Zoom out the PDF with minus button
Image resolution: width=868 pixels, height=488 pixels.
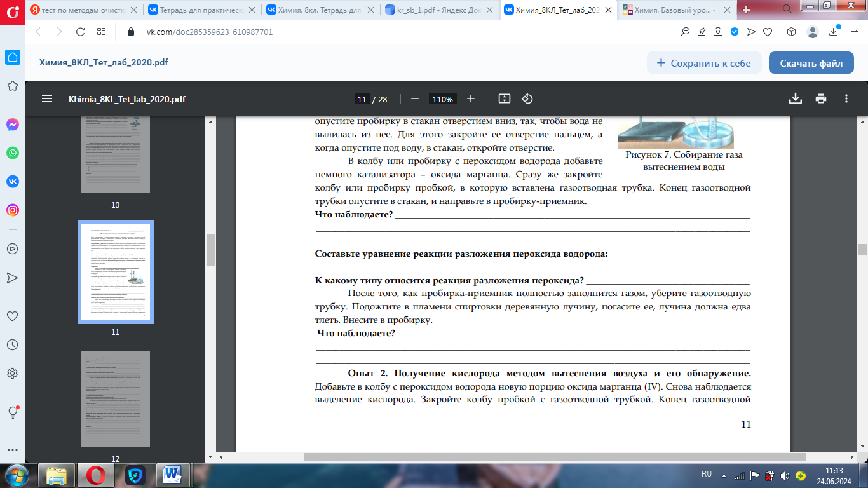click(x=415, y=98)
